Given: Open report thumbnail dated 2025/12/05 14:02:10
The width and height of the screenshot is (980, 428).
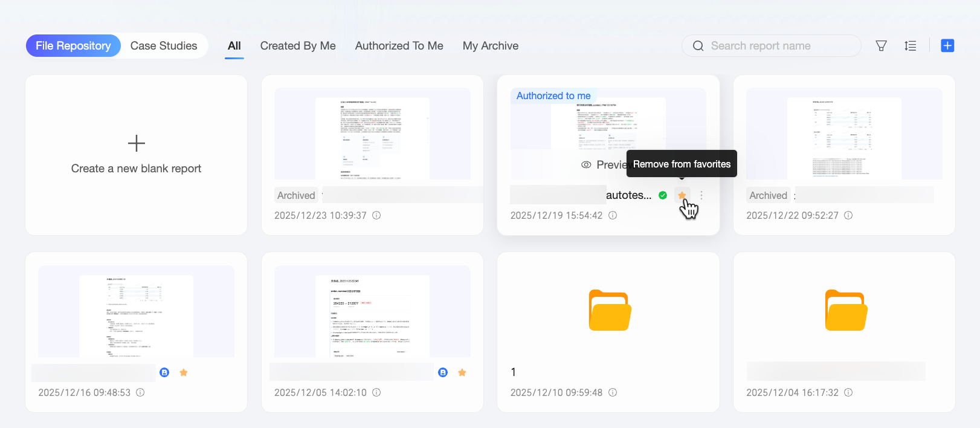Looking at the screenshot, I should click(x=372, y=311).
